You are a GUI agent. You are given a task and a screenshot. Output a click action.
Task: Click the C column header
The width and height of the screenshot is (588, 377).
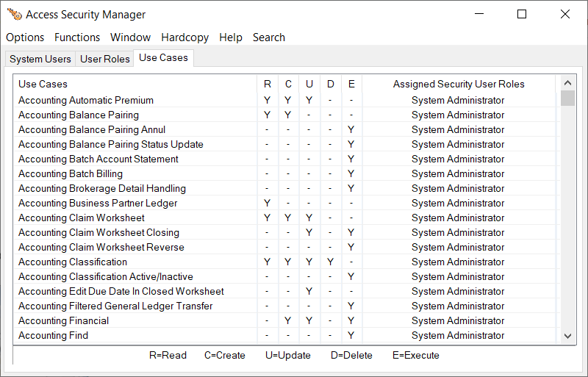click(288, 84)
